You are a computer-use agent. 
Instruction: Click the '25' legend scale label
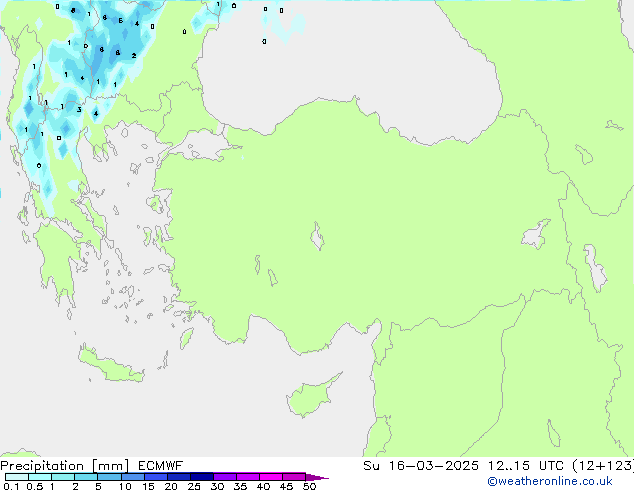(194, 486)
